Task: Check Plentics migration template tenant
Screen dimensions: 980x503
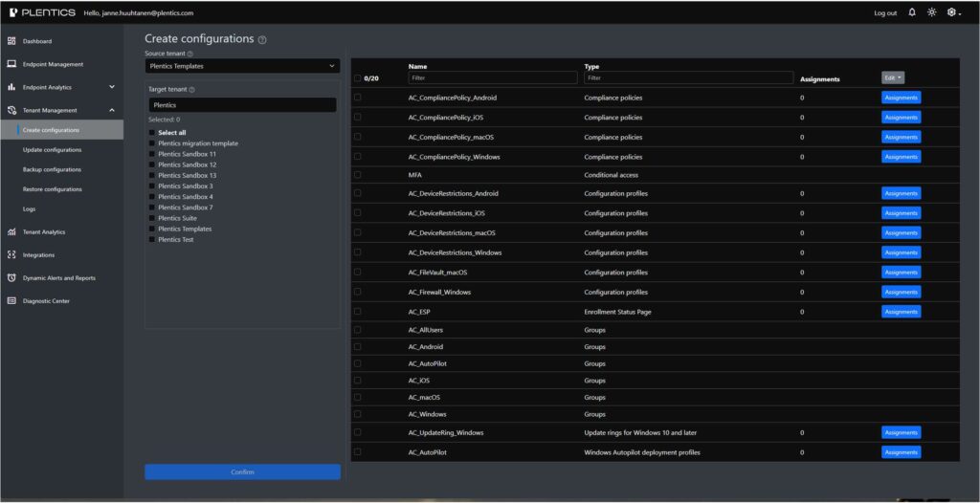Action: 152,143
